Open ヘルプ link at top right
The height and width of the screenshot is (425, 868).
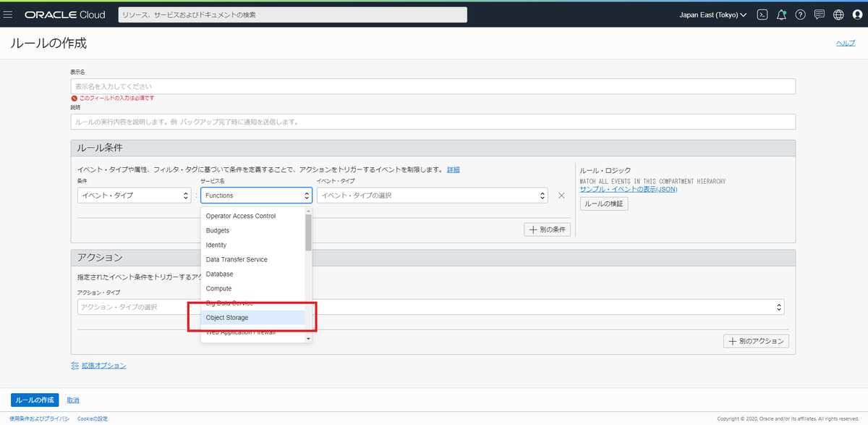click(x=846, y=43)
